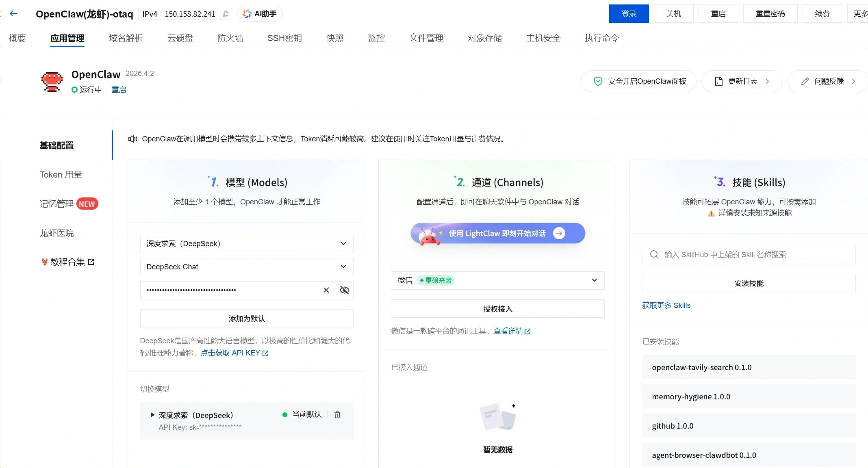Screen dimensions: 868x468
Task: Click the 添加为默认 button
Action: (247, 318)
